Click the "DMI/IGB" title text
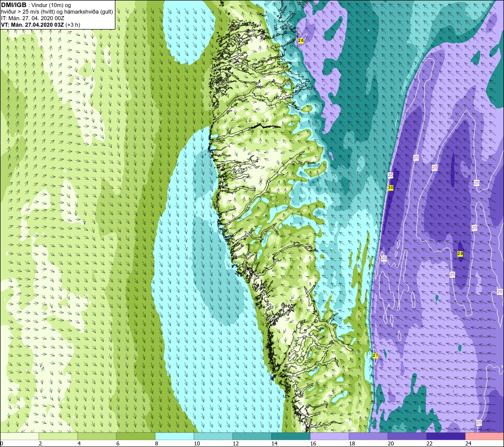 [x=14, y=5]
